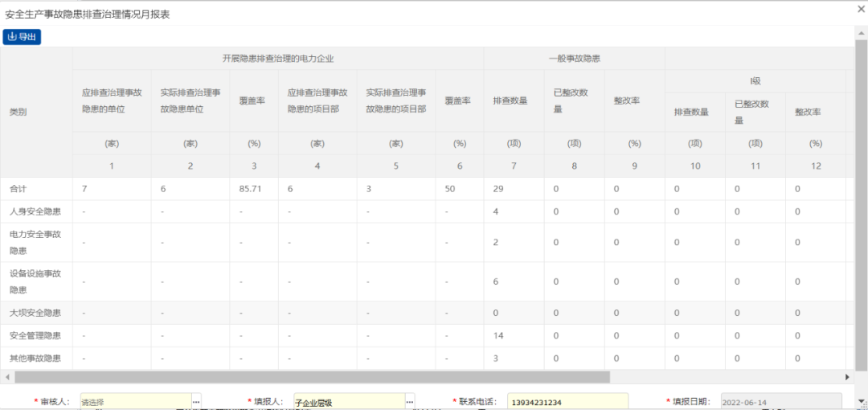Image resolution: width=868 pixels, height=410 pixels.
Task: Open the 审核人 picker ellipsis button
Action: click(x=197, y=401)
